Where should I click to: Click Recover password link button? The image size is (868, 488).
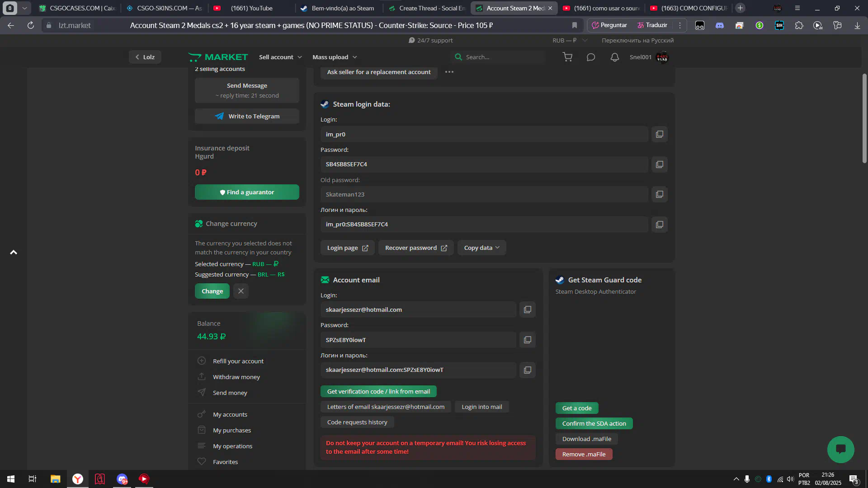point(416,248)
